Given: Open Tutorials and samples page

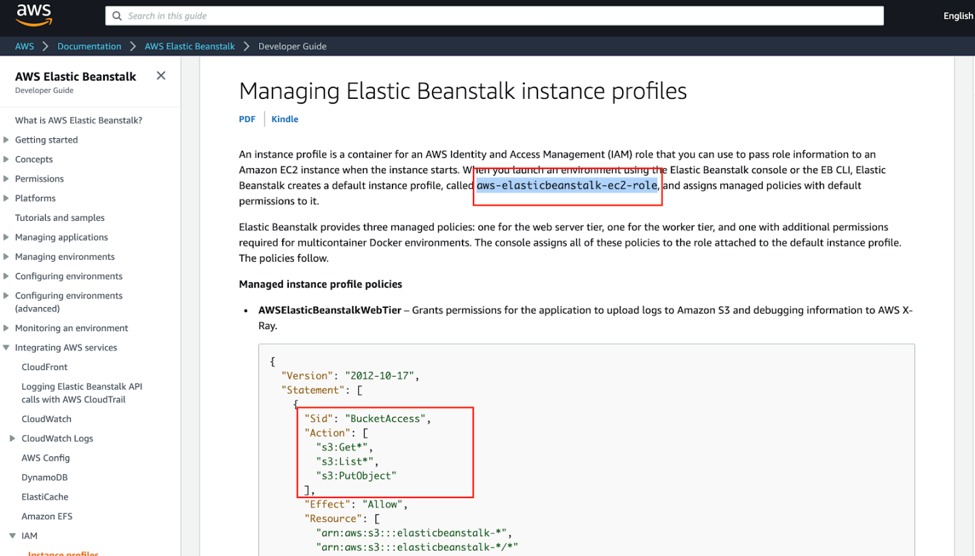Looking at the screenshot, I should tap(60, 218).
